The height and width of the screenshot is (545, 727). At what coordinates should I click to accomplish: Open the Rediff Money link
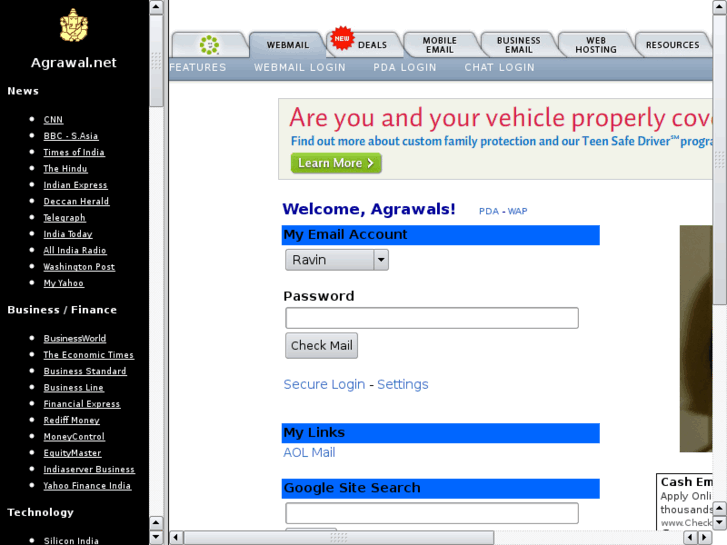[x=72, y=420]
